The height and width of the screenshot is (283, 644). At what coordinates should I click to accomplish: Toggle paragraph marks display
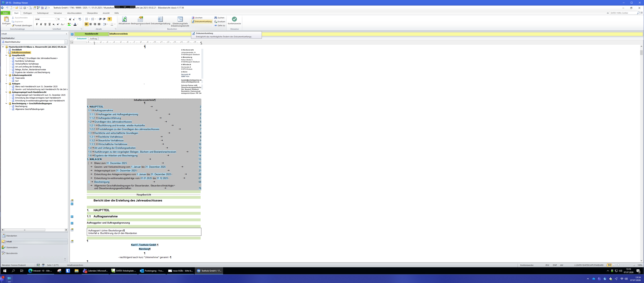110,19
